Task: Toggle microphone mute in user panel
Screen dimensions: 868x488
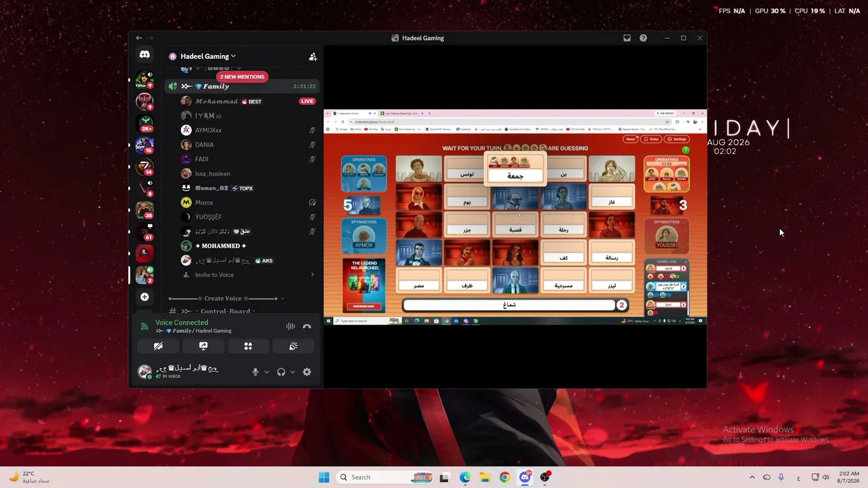Action: tap(256, 371)
